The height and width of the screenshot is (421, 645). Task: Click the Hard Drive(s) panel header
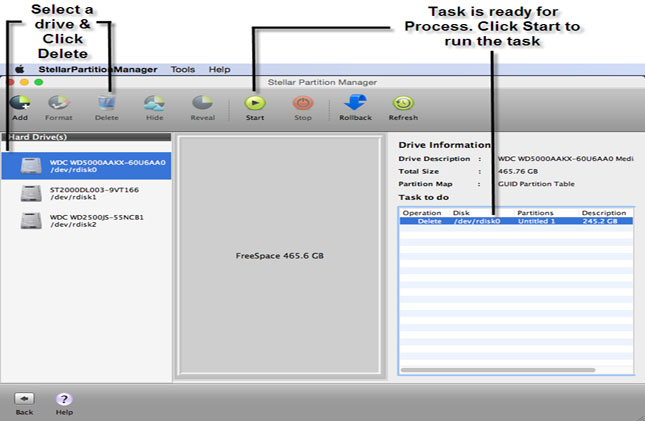point(86,137)
